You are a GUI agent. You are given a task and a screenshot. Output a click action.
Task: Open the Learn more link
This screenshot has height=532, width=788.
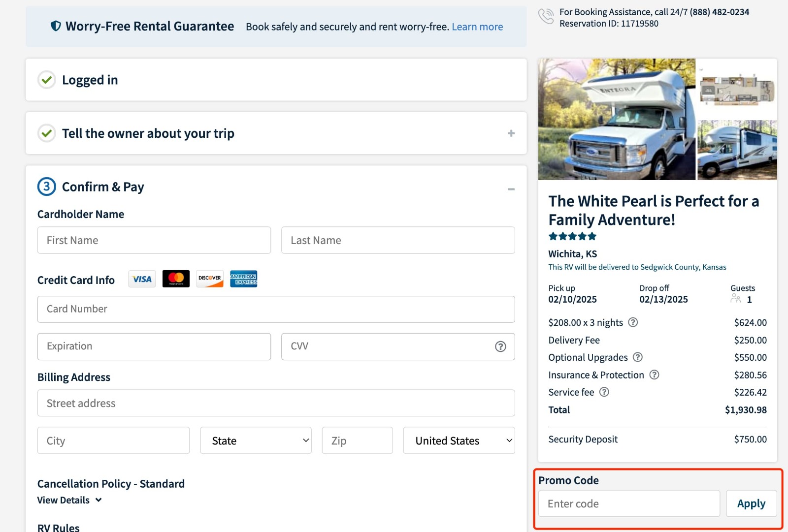(477, 26)
